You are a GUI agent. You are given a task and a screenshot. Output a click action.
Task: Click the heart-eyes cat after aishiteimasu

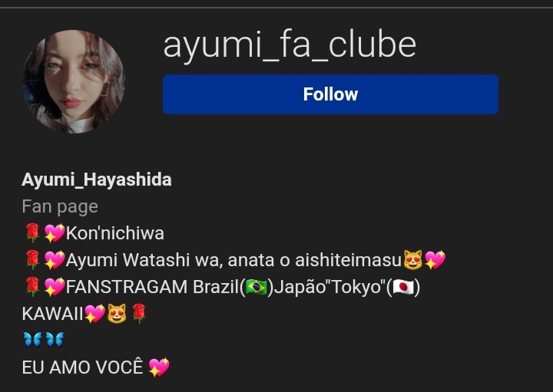412,260
